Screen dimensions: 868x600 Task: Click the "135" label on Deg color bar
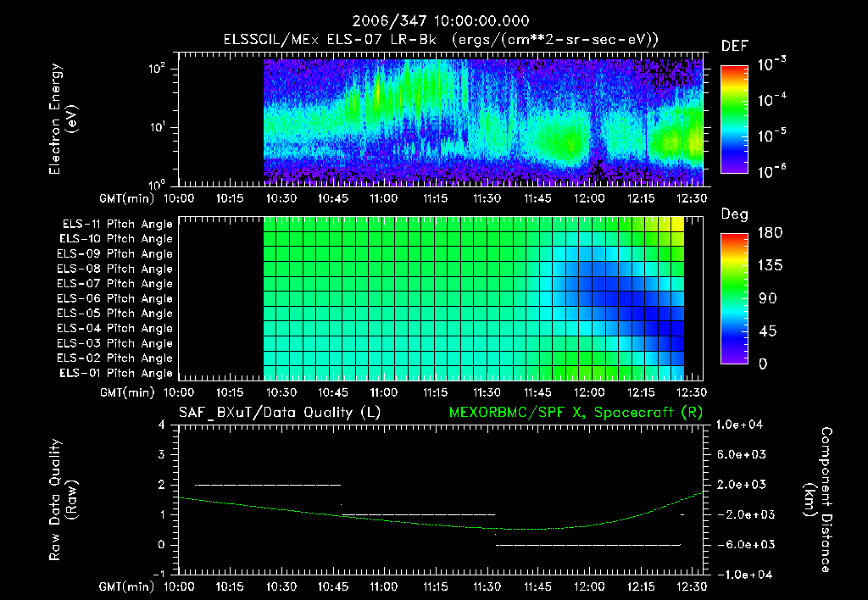point(770,265)
